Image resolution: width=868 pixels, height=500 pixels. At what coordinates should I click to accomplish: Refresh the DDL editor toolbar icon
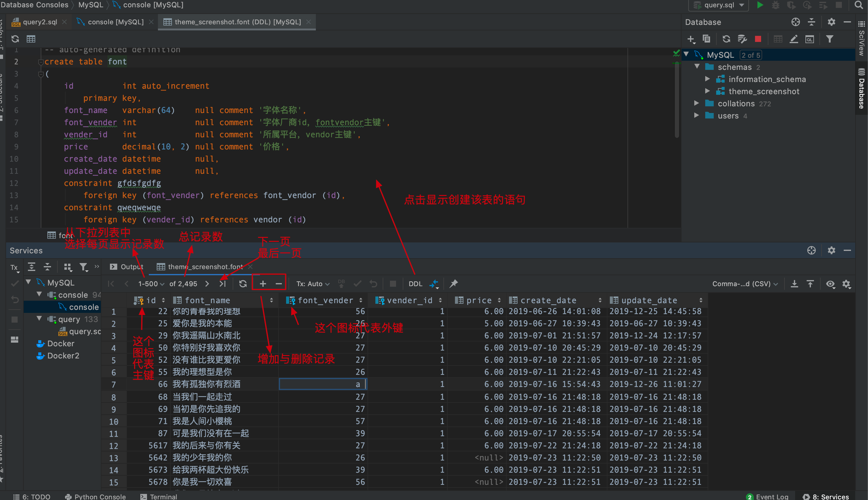pyautogui.click(x=15, y=39)
